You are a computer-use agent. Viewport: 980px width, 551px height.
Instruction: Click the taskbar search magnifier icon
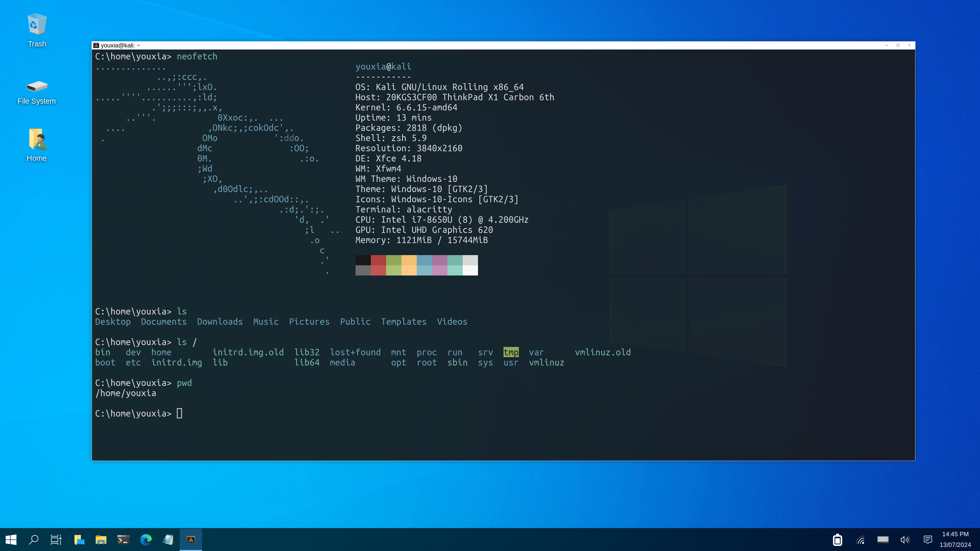(x=34, y=539)
